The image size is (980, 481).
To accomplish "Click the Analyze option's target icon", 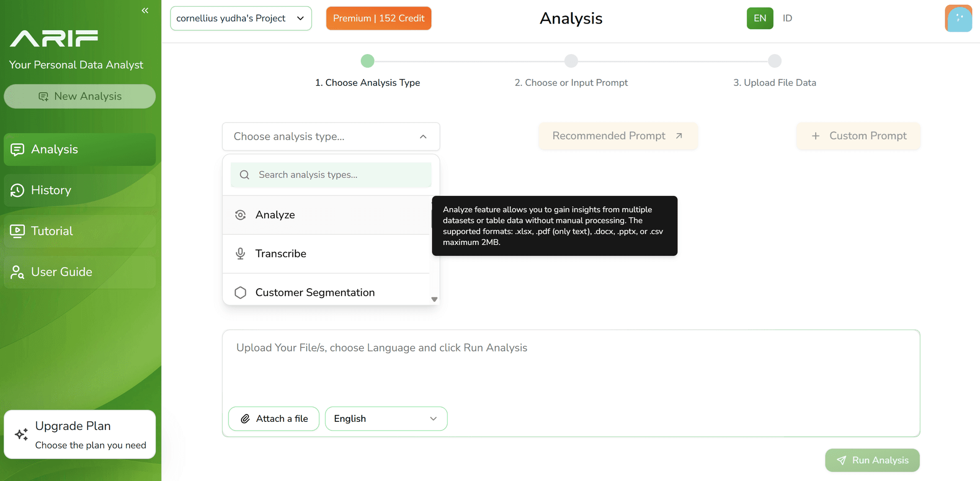I will (x=240, y=215).
